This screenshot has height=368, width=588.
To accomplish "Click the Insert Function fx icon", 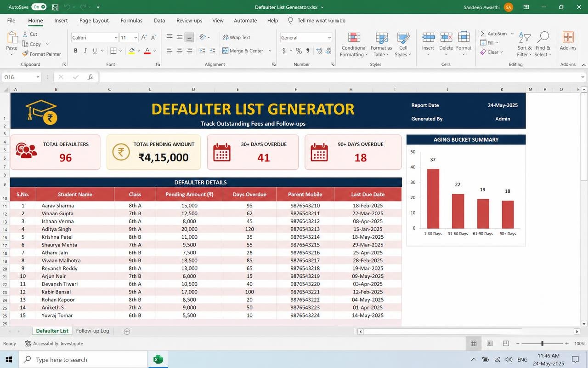I will point(90,77).
